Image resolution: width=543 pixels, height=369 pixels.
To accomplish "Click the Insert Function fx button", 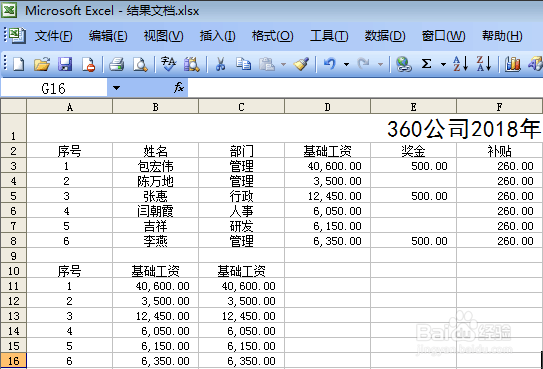I will tap(179, 88).
